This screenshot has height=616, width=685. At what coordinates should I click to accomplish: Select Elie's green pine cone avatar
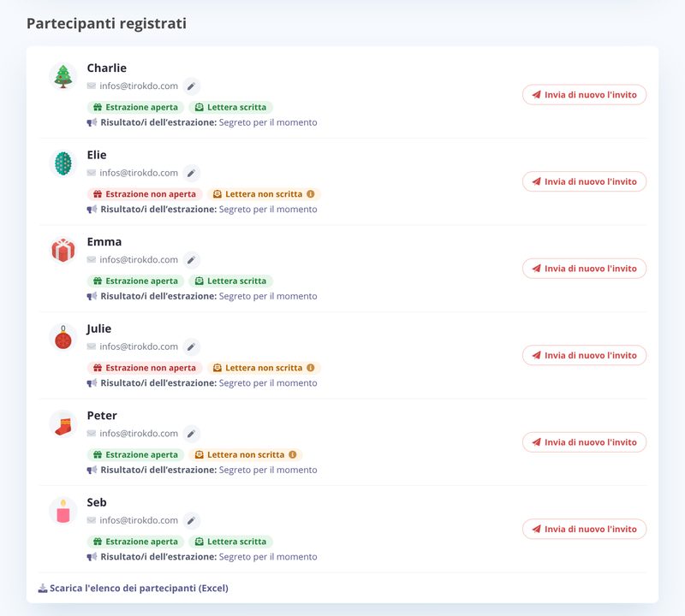tap(63, 163)
